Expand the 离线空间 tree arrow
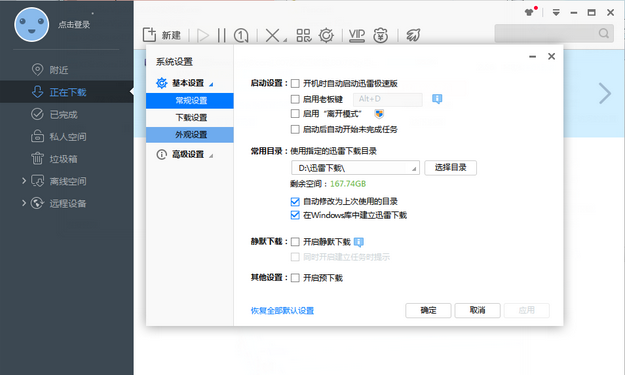 (24, 181)
